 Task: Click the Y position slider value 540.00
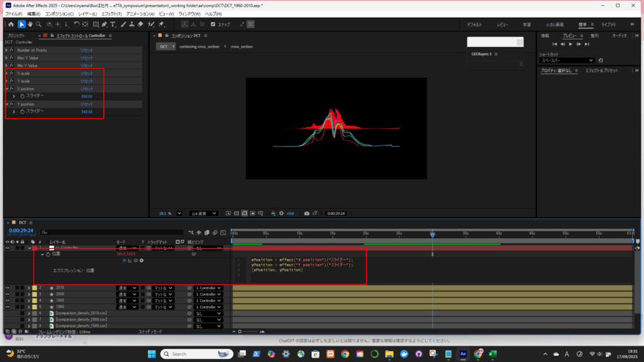click(87, 112)
